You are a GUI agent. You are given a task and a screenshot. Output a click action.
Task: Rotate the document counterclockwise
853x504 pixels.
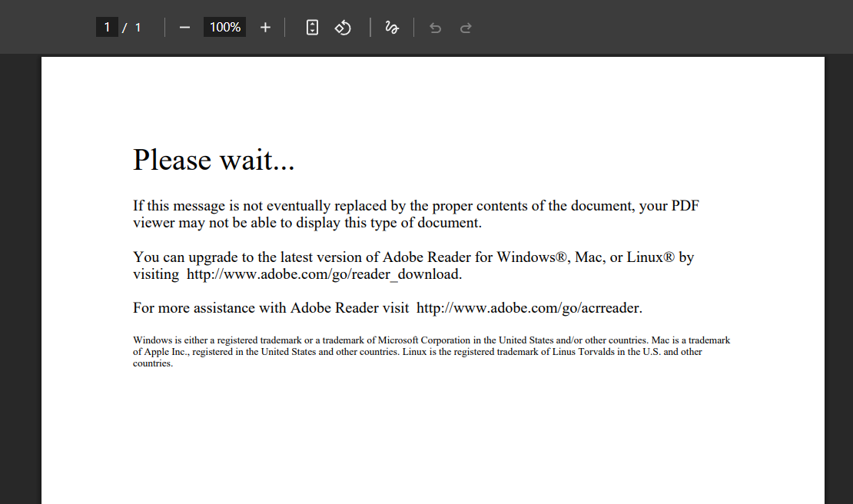[x=343, y=27]
